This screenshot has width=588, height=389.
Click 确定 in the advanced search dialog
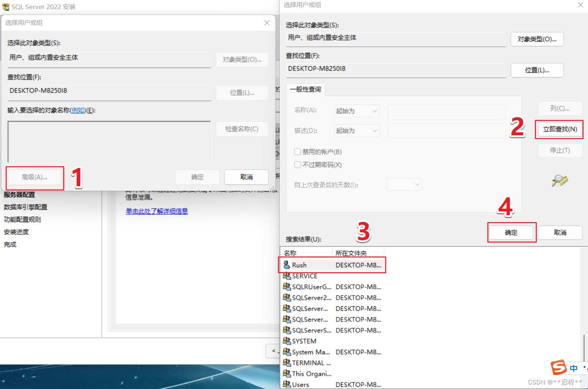coord(511,233)
